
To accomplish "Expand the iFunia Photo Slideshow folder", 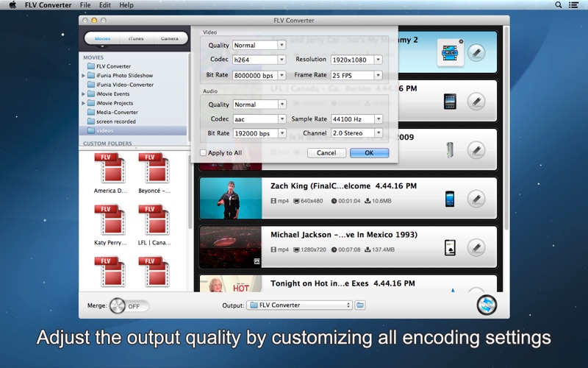I will click(x=83, y=76).
